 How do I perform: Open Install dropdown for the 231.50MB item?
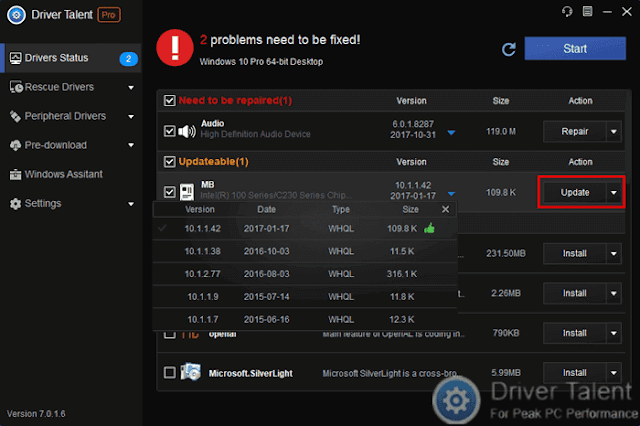613,253
